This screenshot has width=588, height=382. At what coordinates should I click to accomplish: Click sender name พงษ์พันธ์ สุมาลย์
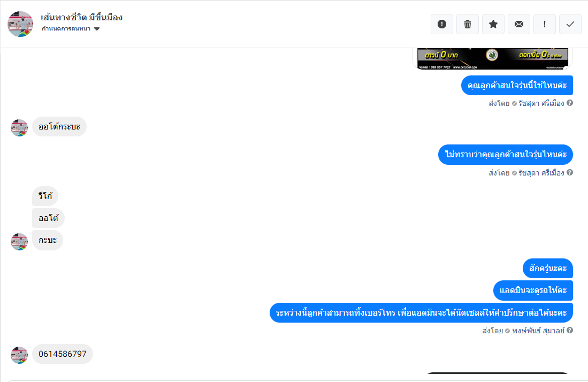point(538,331)
